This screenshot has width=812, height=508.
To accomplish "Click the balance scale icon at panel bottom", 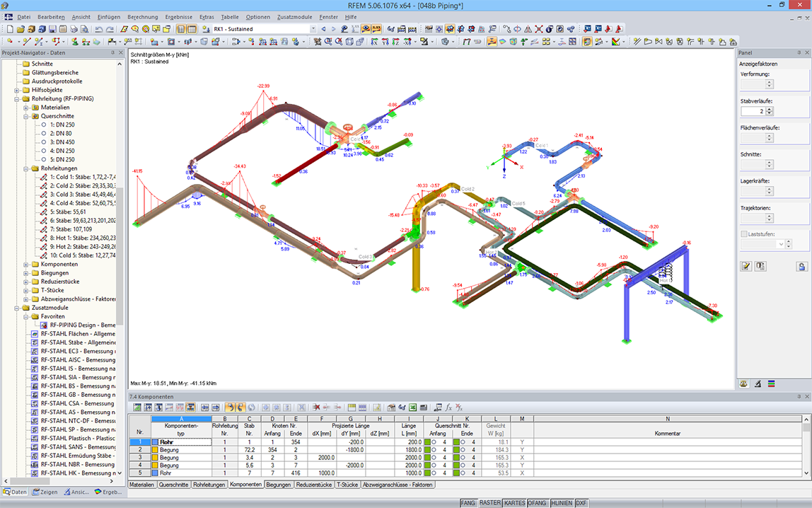I will pos(743,383).
